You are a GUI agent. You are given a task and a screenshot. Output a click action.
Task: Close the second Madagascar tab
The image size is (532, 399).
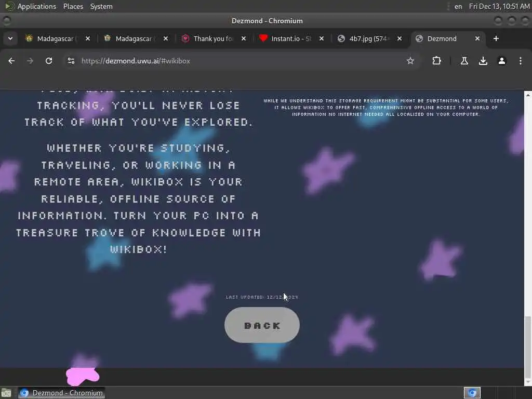pos(166,38)
